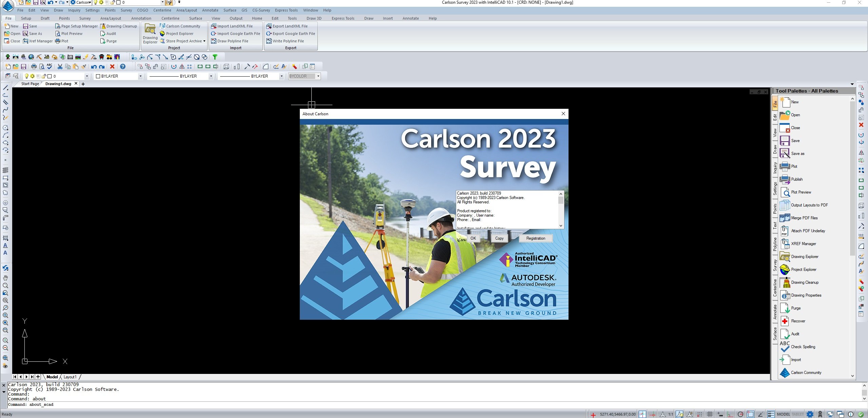Click Copy in the About Carlson dialog

pos(499,238)
